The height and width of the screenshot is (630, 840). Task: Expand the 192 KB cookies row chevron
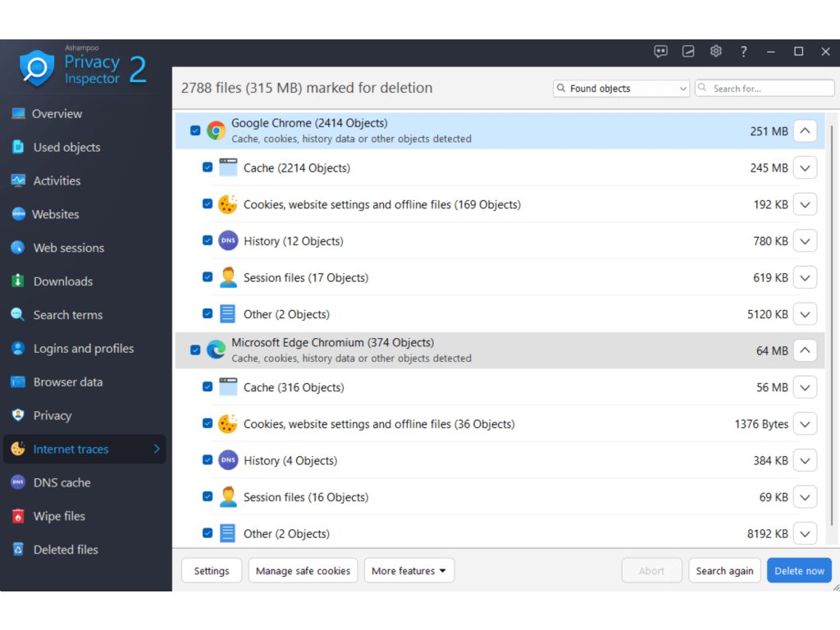[805, 204]
